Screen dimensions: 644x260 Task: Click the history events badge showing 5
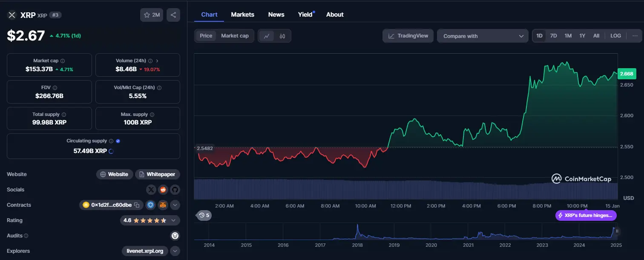click(x=204, y=215)
